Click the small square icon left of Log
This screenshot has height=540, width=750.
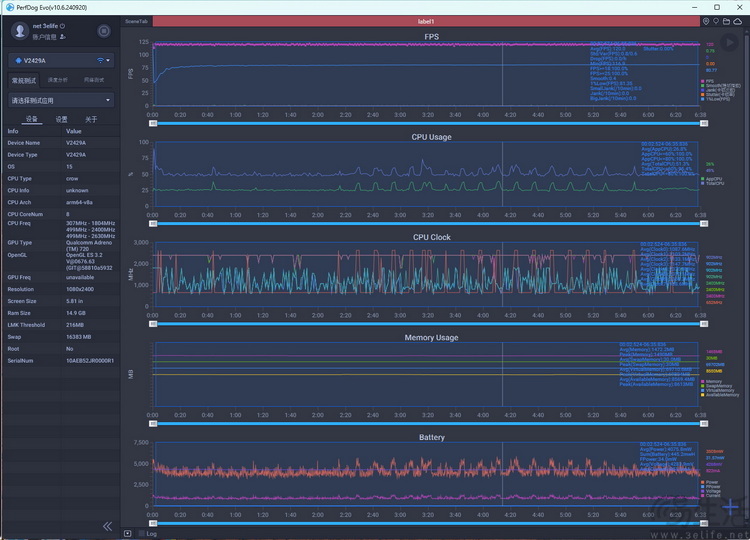click(127, 533)
